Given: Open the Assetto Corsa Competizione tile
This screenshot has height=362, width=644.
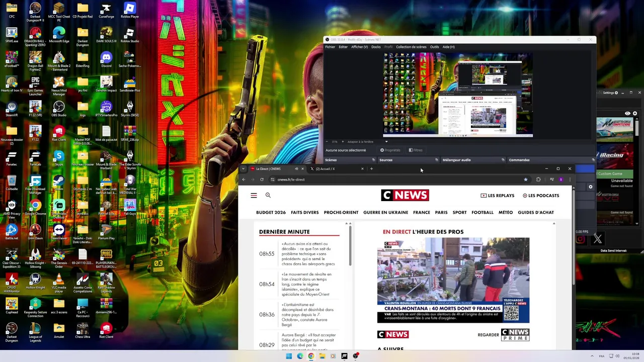Looking at the screenshot, I should tap(615, 130).
